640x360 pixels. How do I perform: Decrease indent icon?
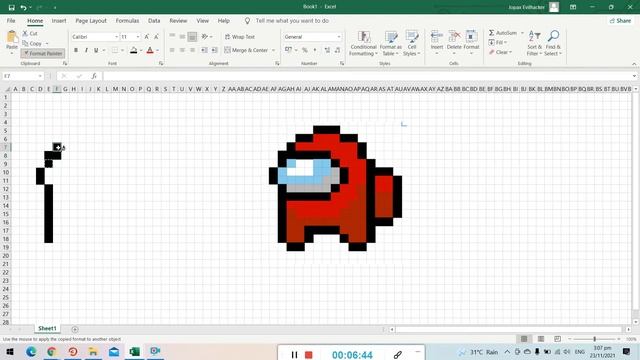click(204, 50)
